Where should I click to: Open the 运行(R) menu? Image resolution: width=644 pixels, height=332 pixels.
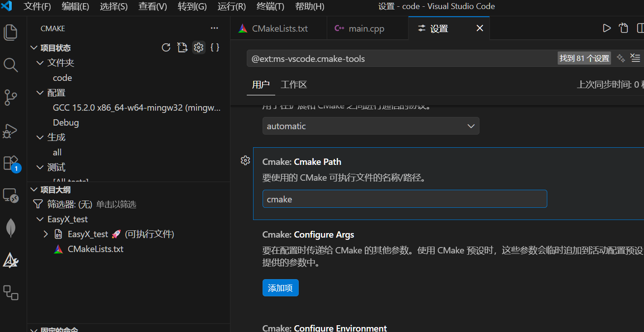[x=231, y=6]
